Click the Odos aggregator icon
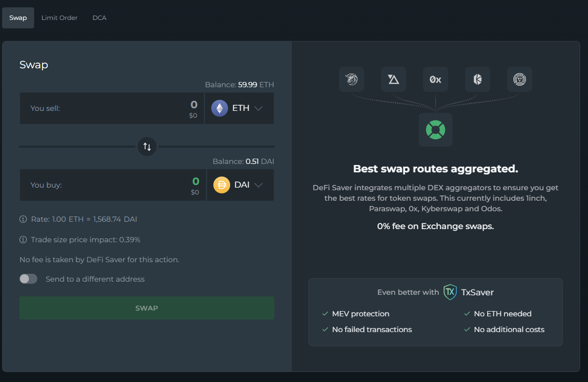Viewport: 588px width, 382px height. point(520,80)
